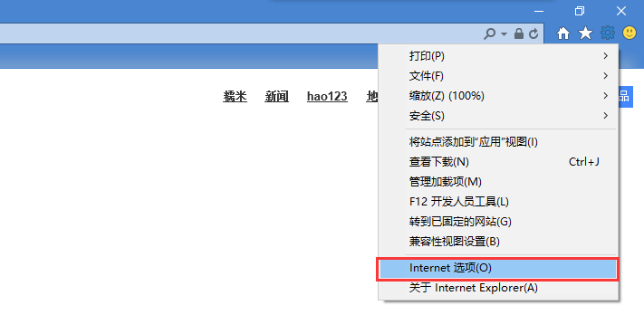Minimize the browser window
This screenshot has height=334, width=644.
(x=539, y=11)
